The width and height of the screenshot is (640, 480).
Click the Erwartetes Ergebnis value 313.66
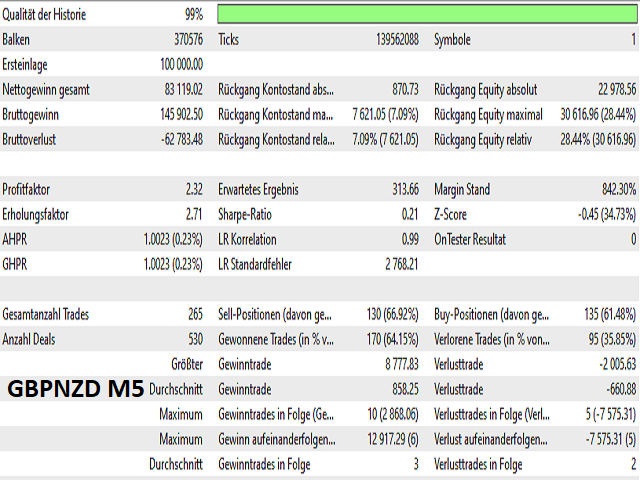click(x=405, y=189)
